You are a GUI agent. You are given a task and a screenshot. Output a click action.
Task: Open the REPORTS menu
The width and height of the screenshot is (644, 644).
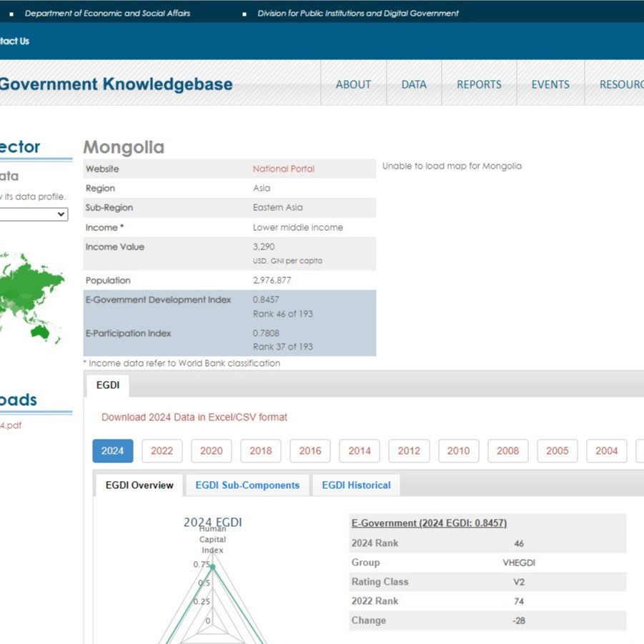(x=479, y=84)
